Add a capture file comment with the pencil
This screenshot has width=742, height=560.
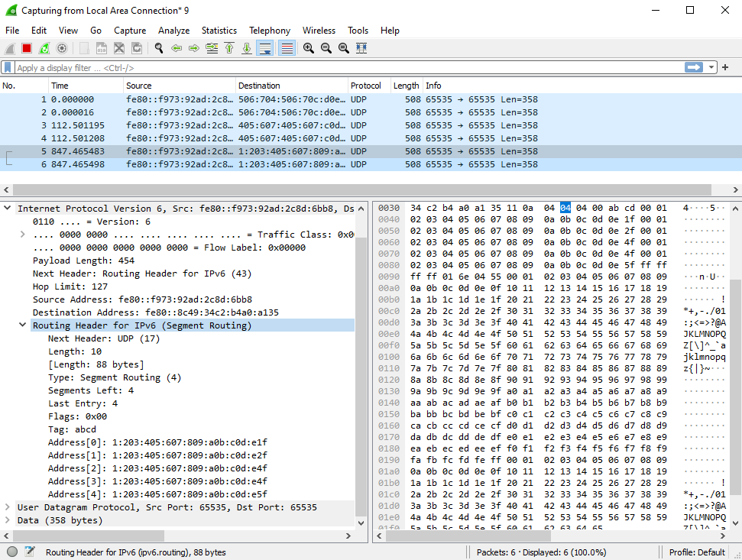coord(28,552)
